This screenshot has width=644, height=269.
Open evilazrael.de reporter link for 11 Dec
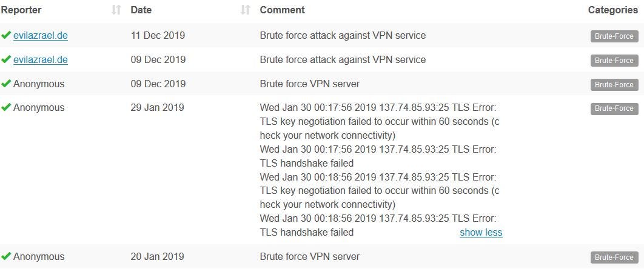[x=41, y=36]
